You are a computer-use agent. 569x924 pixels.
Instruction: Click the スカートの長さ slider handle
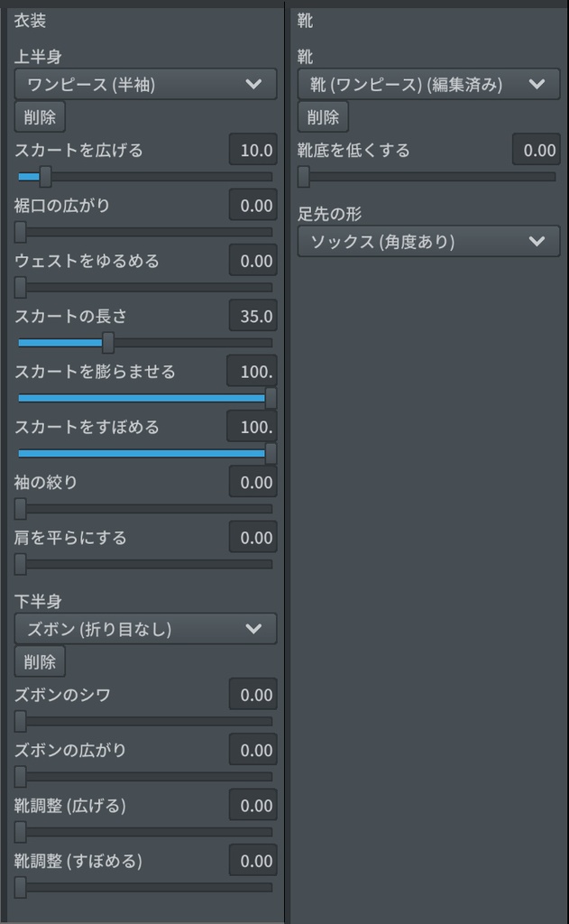tap(106, 343)
